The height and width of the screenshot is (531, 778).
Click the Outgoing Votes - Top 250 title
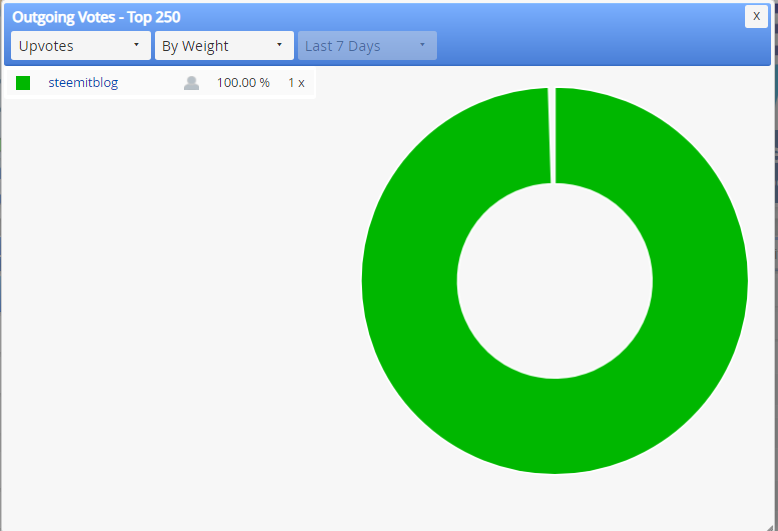tap(96, 17)
